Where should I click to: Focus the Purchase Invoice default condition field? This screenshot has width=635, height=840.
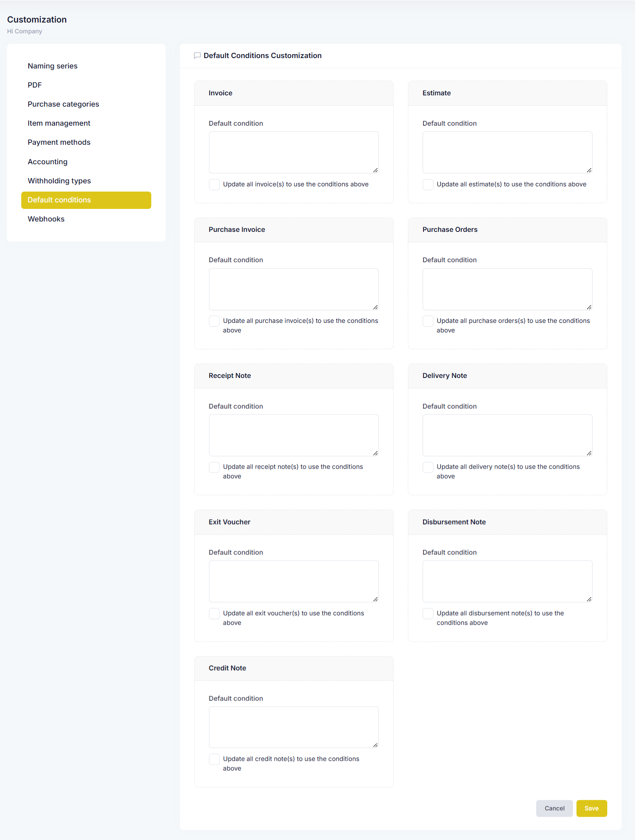pos(293,289)
